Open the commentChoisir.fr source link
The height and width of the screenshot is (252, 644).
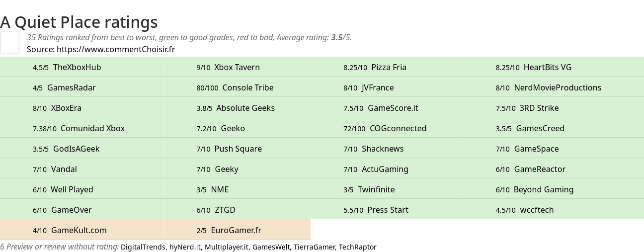[x=116, y=49]
